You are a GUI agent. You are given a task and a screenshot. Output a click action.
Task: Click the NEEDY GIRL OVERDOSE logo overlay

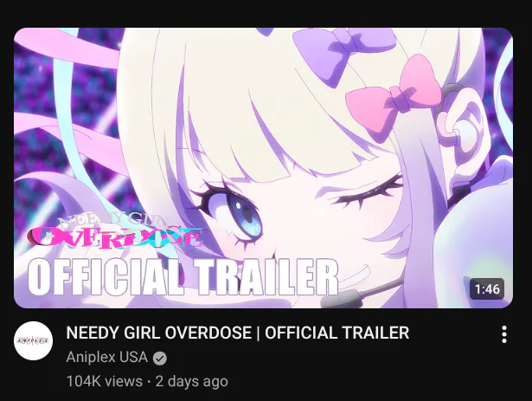pos(115,232)
